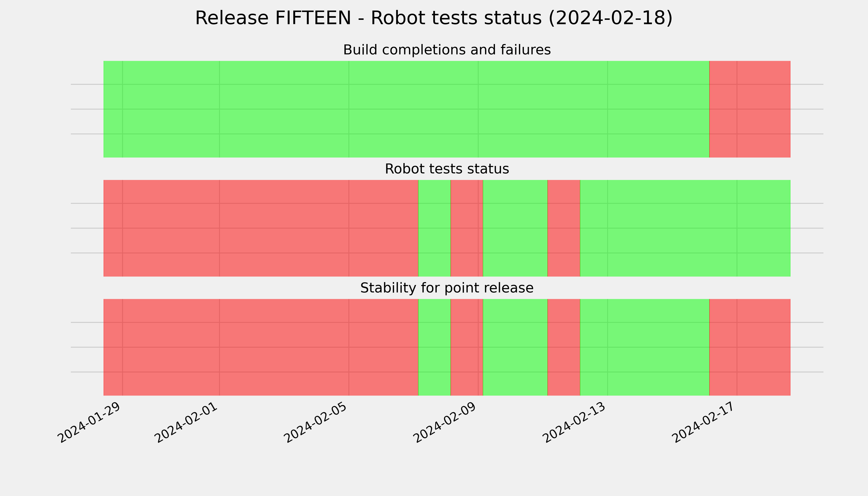Click the wide red band starting the Stability chart
This screenshot has width=868, height=496.
pos(261,347)
